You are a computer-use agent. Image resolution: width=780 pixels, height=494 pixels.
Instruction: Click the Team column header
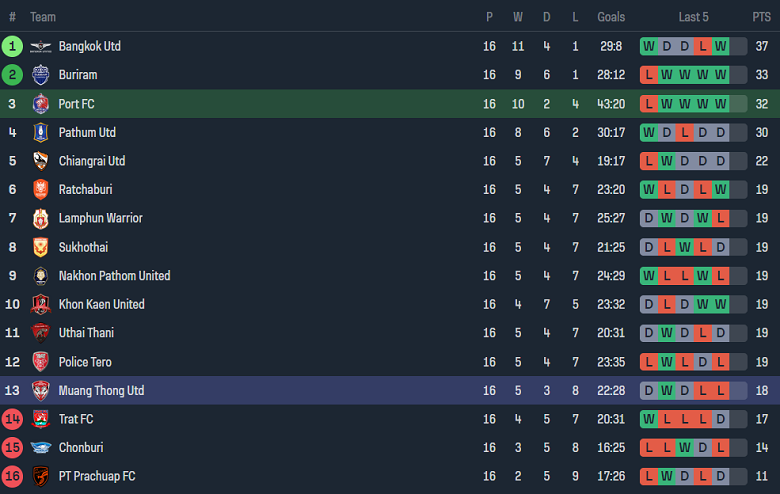pos(43,17)
